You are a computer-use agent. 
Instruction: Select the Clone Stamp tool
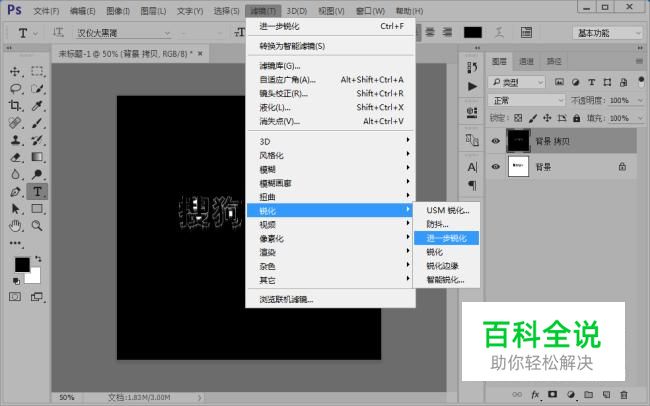coord(15,140)
